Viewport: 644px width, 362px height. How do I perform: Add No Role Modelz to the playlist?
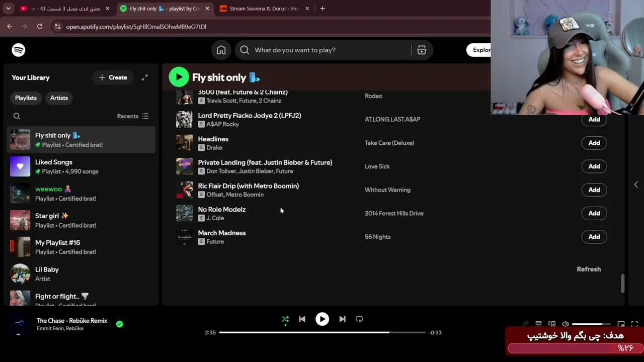click(594, 213)
